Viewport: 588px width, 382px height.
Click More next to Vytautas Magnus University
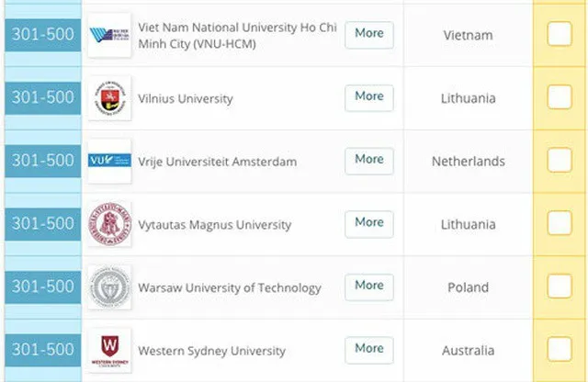tap(369, 224)
